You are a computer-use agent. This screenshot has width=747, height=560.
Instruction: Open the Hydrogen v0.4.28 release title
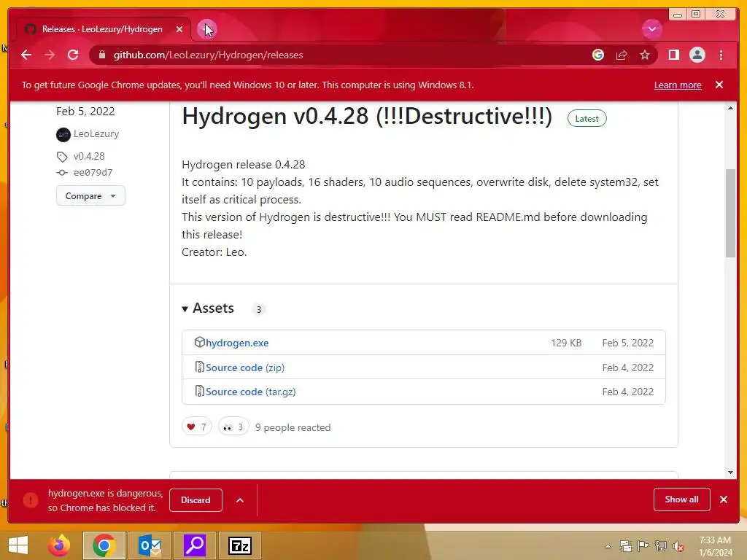[x=367, y=116]
